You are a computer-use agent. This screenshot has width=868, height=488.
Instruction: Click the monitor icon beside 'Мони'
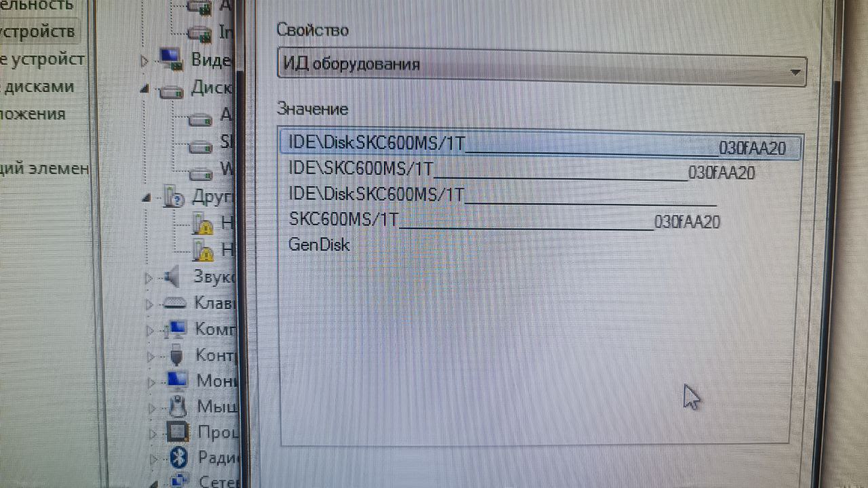tap(178, 380)
